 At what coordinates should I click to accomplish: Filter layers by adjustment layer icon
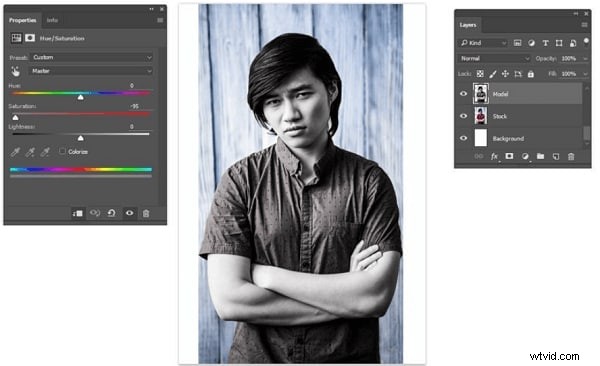click(531, 43)
